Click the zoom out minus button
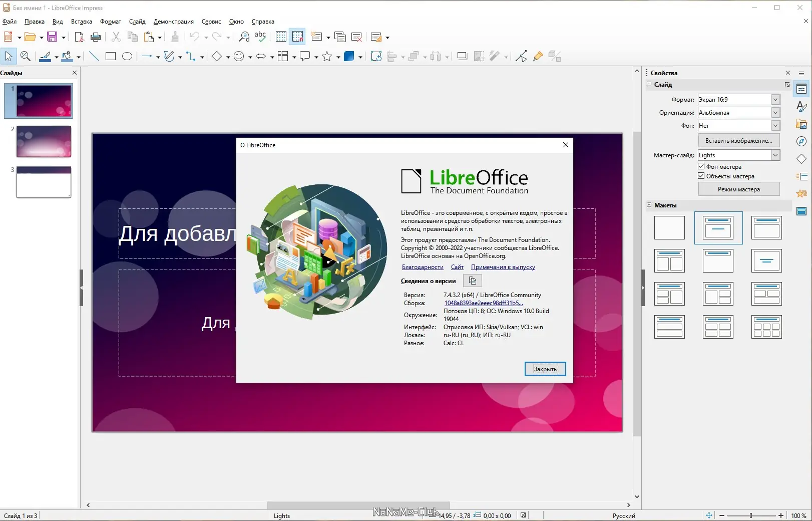Screen dimensions: 812x521 (x=722, y=515)
